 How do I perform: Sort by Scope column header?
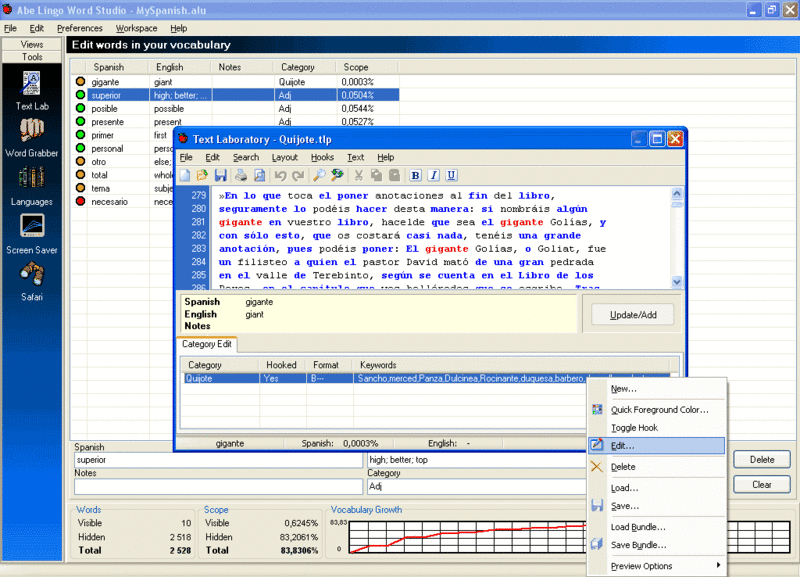367,67
